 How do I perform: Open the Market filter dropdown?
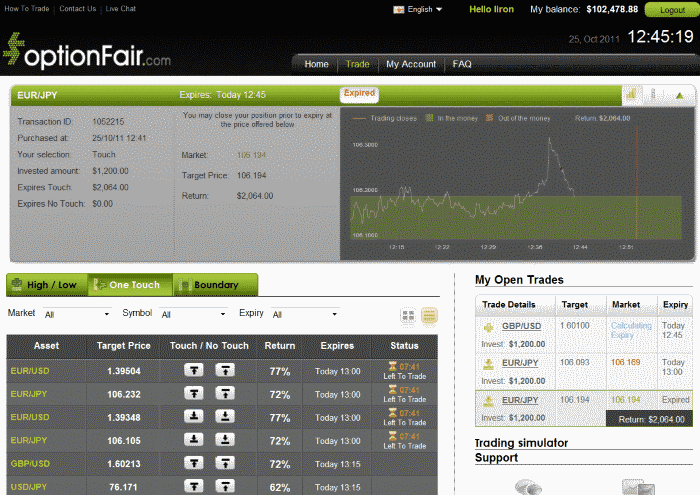pos(76,314)
